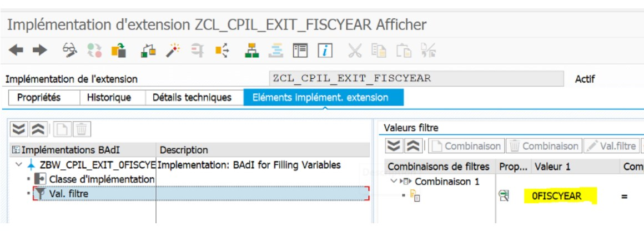This screenshot has height=251, width=644.
Task: Click the ZCL_CPIL_EXIT_FISCYEAR name field
Action: tap(416, 78)
